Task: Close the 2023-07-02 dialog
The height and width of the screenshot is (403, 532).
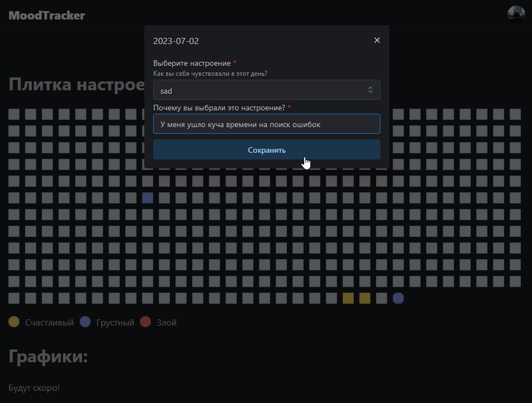Action: point(377,40)
